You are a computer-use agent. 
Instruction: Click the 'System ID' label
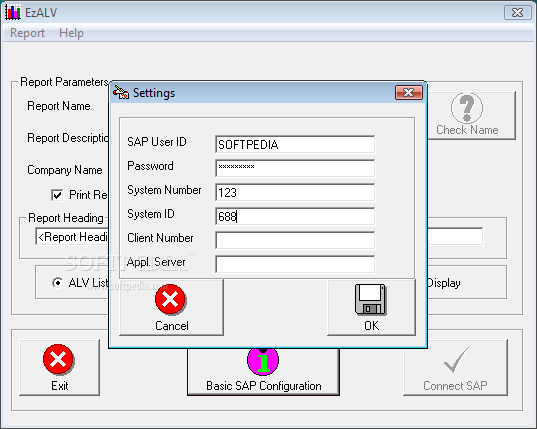click(x=151, y=214)
